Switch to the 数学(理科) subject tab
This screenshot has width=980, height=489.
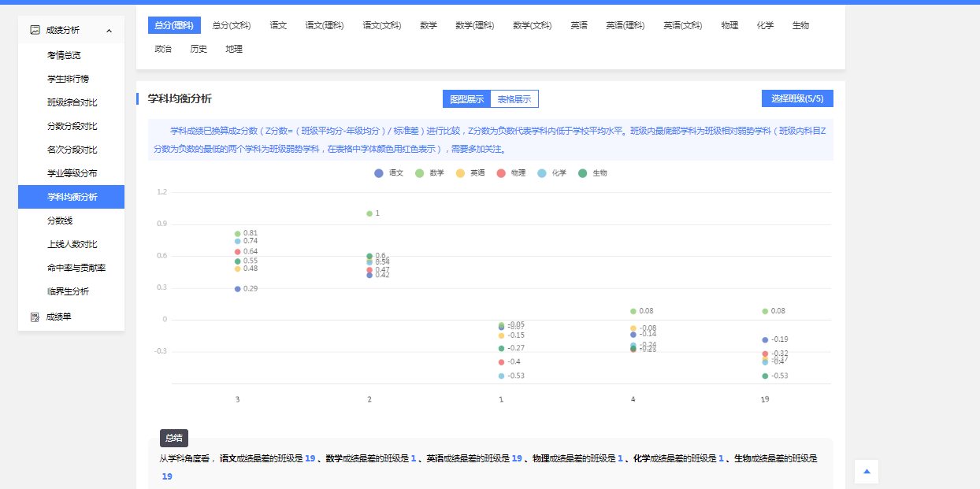(x=474, y=25)
